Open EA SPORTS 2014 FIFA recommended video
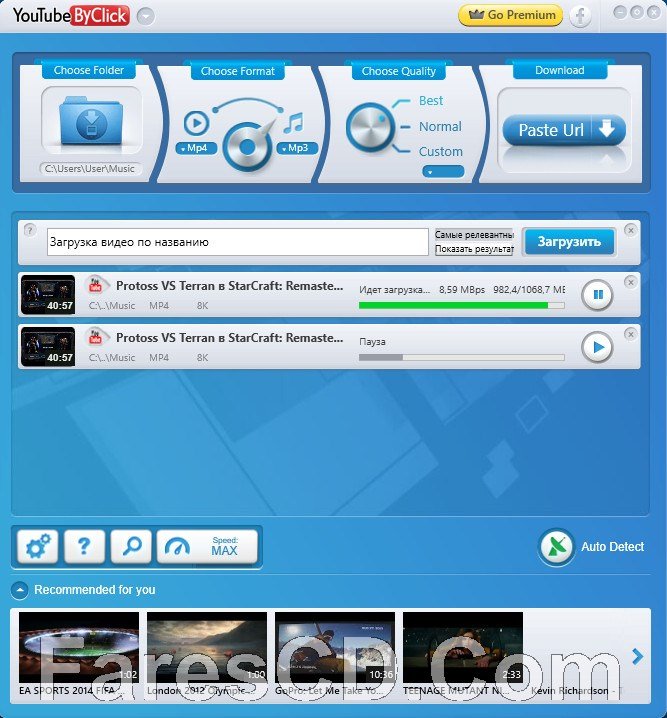This screenshot has width=667, height=718. click(79, 647)
